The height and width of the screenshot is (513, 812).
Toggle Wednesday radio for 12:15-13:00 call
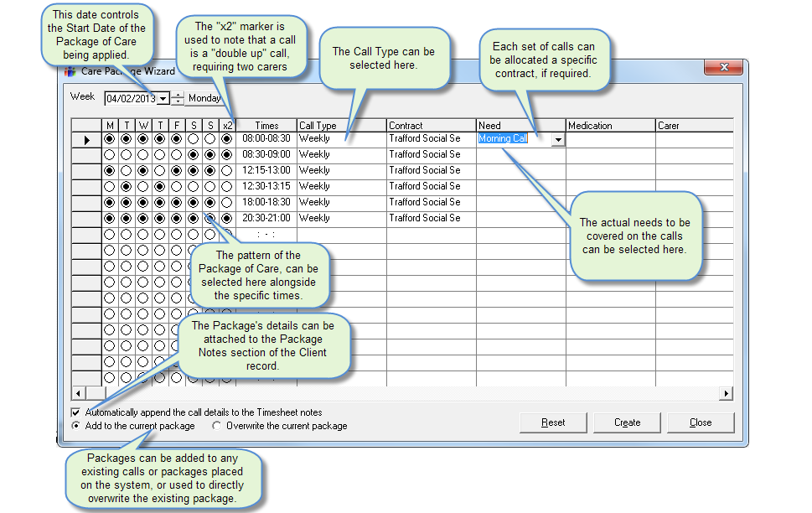coord(142,171)
